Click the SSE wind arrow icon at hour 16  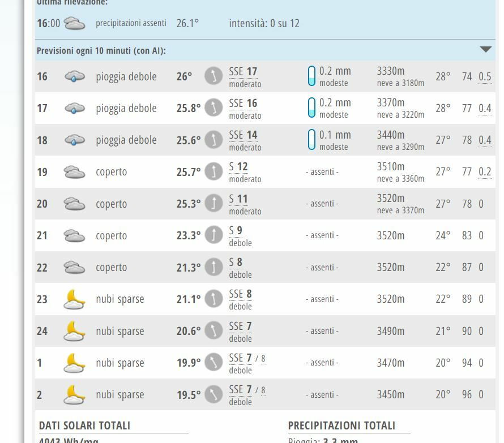213,76
